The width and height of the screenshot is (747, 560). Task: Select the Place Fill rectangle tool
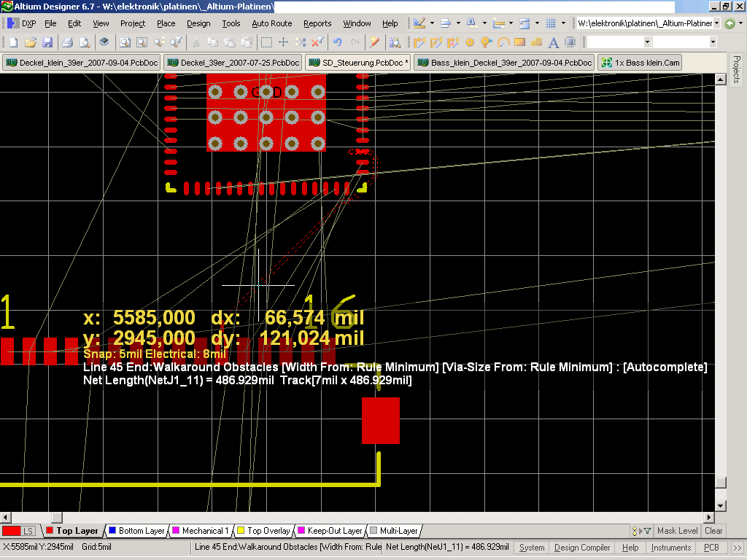pyautogui.click(x=520, y=42)
